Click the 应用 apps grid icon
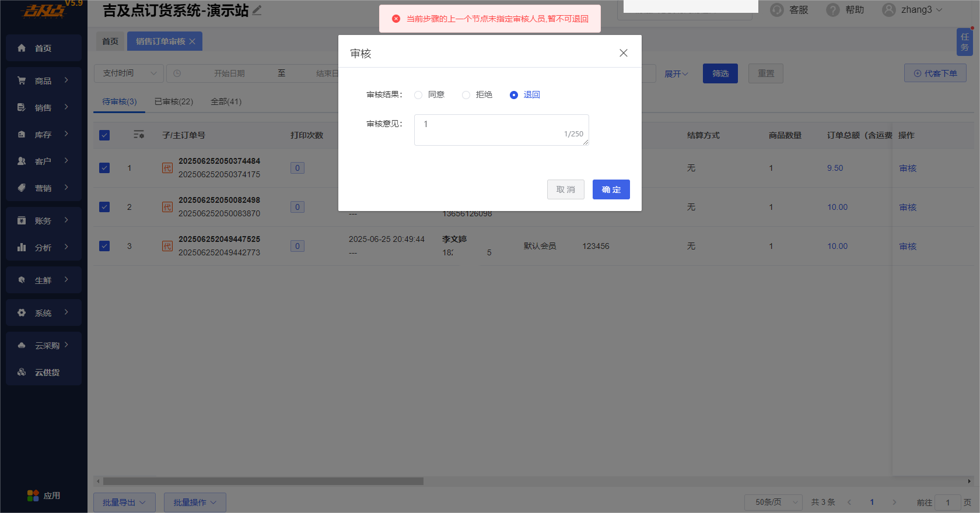This screenshot has width=980, height=513. tap(33, 496)
